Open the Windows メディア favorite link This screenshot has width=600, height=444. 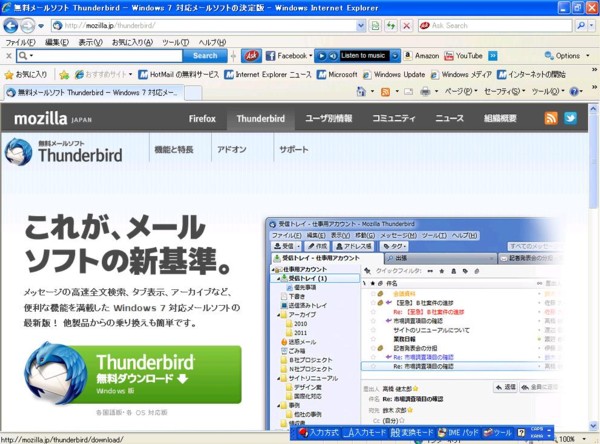[x=461, y=75]
